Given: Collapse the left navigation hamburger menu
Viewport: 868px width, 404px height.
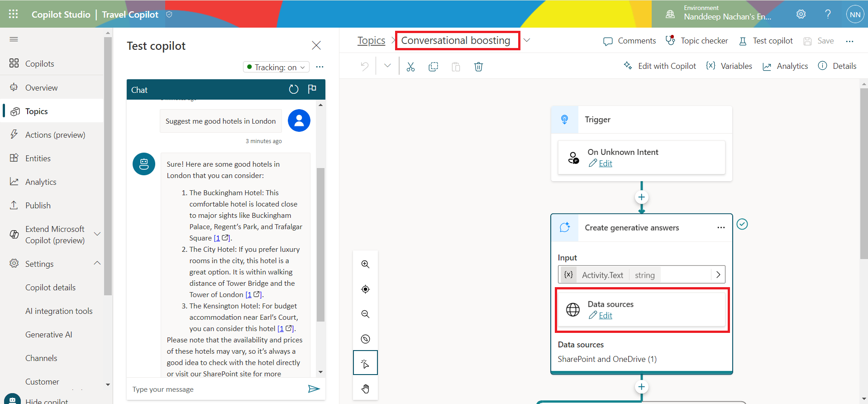Looking at the screenshot, I should 14,39.
